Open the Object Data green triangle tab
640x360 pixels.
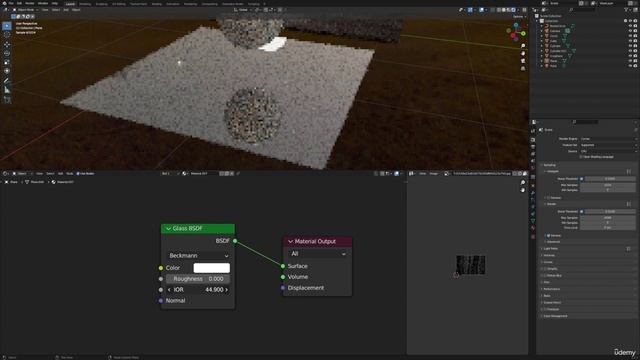[533, 221]
